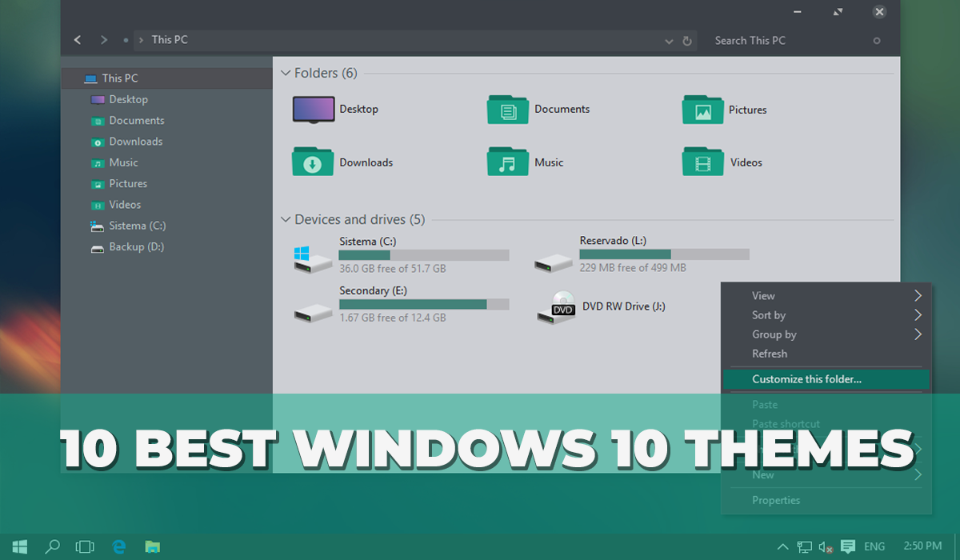Select the Videos folder icon

703,162
